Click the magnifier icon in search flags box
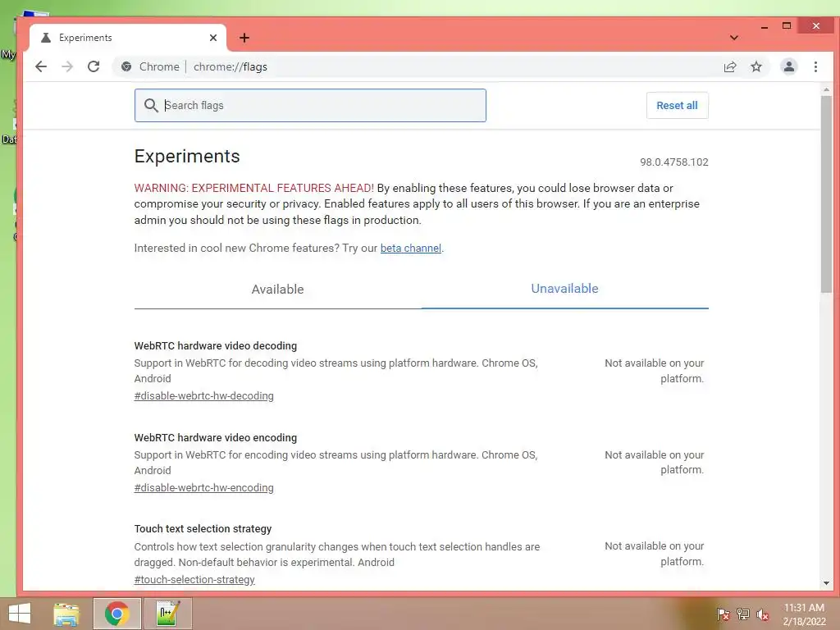This screenshot has width=840, height=630. [151, 106]
